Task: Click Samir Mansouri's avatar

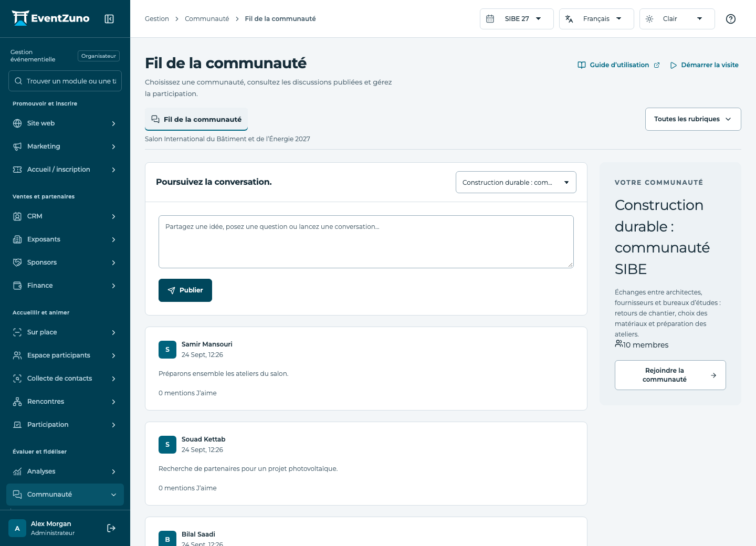Action: click(x=167, y=350)
